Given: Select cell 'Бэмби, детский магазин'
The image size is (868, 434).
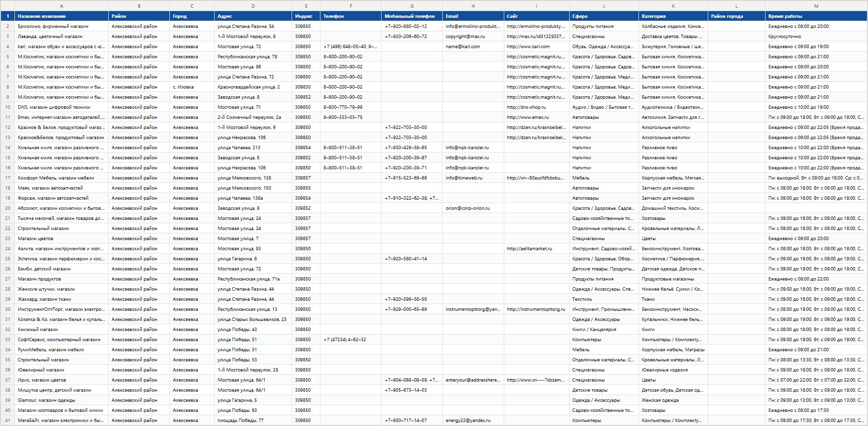Looking at the screenshot, I should [x=62, y=269].
